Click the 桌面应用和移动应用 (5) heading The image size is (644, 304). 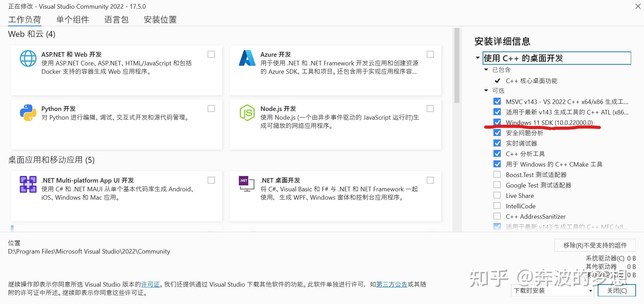[x=51, y=160]
